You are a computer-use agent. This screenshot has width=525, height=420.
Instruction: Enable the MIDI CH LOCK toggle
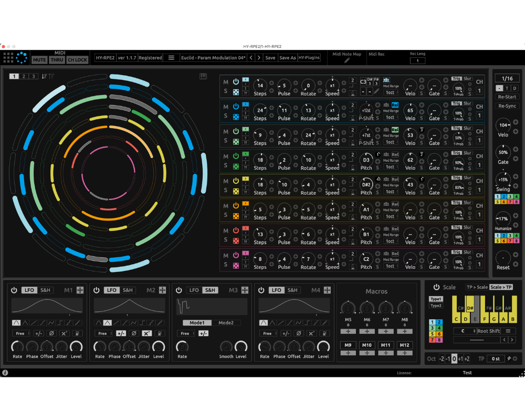77,60
